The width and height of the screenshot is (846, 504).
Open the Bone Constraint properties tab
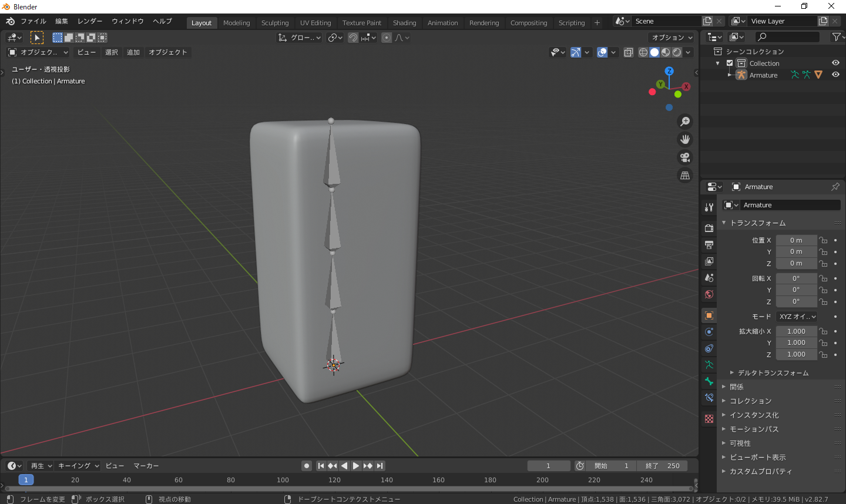coord(709,398)
